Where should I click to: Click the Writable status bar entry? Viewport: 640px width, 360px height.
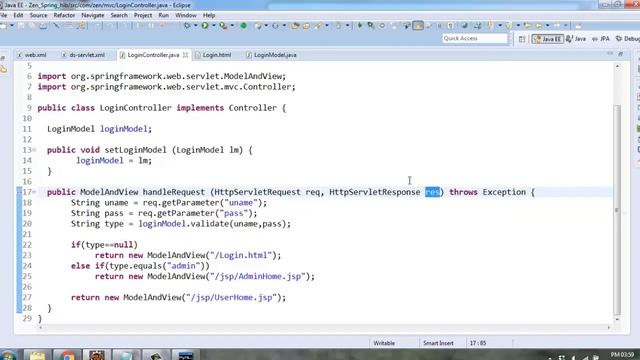(384, 343)
